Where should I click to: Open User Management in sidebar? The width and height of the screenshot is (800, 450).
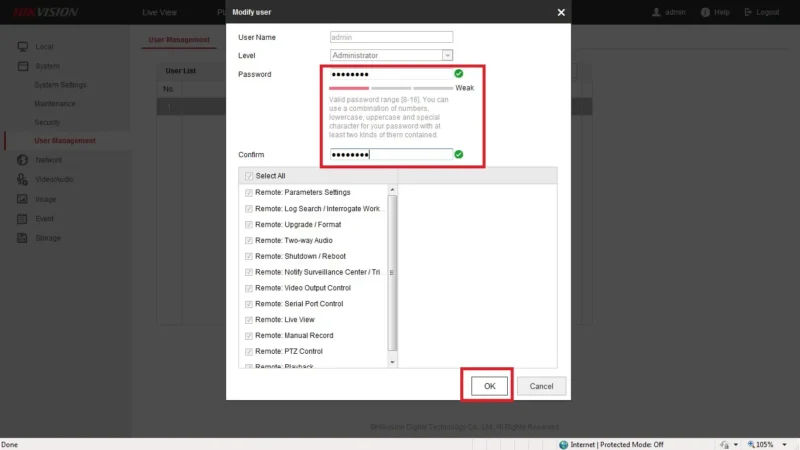pos(65,141)
